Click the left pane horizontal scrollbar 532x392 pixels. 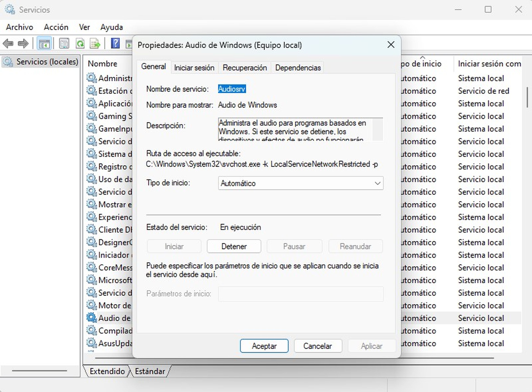39,370
